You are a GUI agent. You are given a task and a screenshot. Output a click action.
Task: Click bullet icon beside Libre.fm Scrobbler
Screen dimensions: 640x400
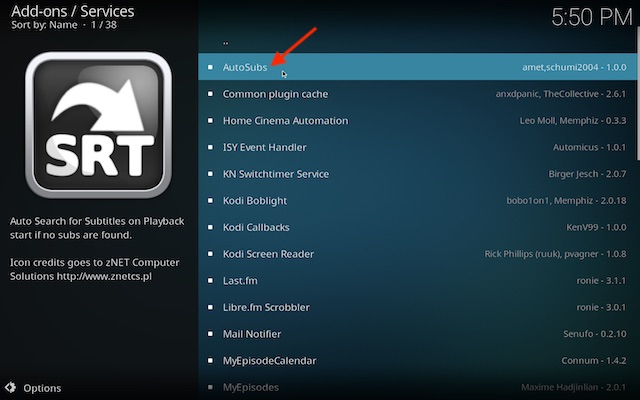click(x=210, y=307)
